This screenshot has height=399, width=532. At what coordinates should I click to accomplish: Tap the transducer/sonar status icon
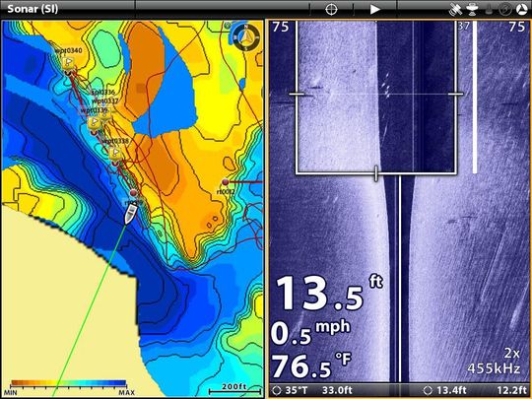[472, 10]
